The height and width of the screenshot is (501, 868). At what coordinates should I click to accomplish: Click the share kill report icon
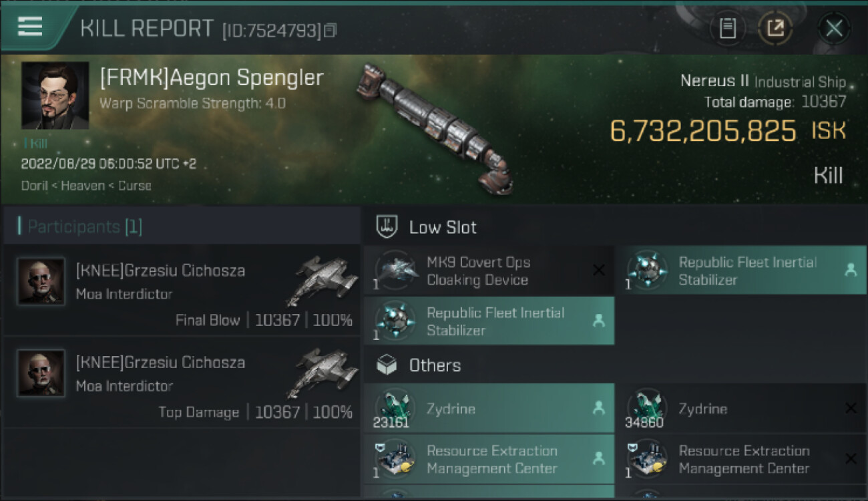775,28
